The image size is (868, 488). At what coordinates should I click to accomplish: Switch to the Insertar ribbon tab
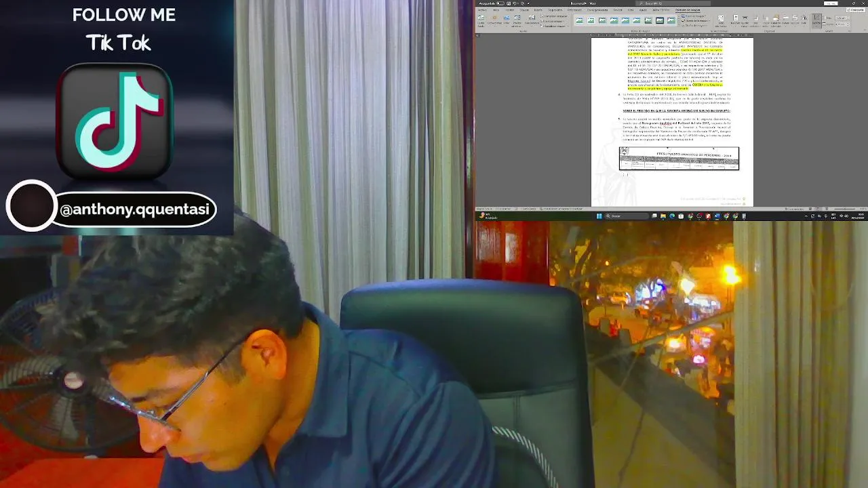coord(510,10)
